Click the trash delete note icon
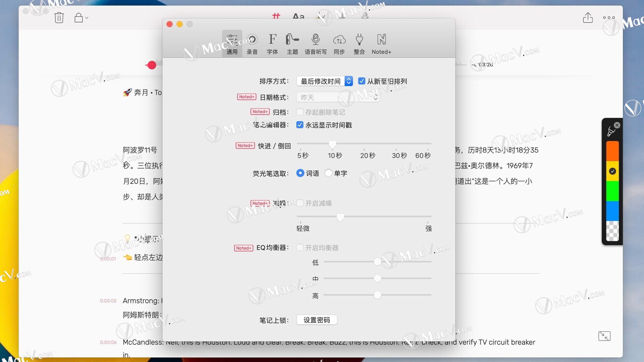This screenshot has width=644, height=362. [x=59, y=17]
